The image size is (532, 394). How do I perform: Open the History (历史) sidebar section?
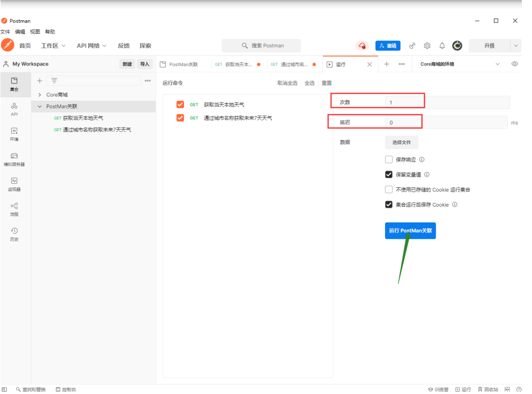pyautogui.click(x=14, y=234)
